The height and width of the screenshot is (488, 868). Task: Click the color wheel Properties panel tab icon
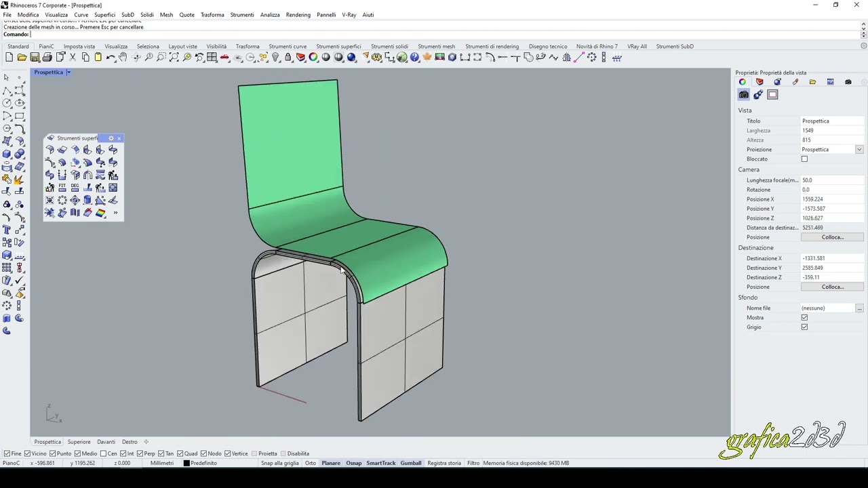tap(743, 82)
